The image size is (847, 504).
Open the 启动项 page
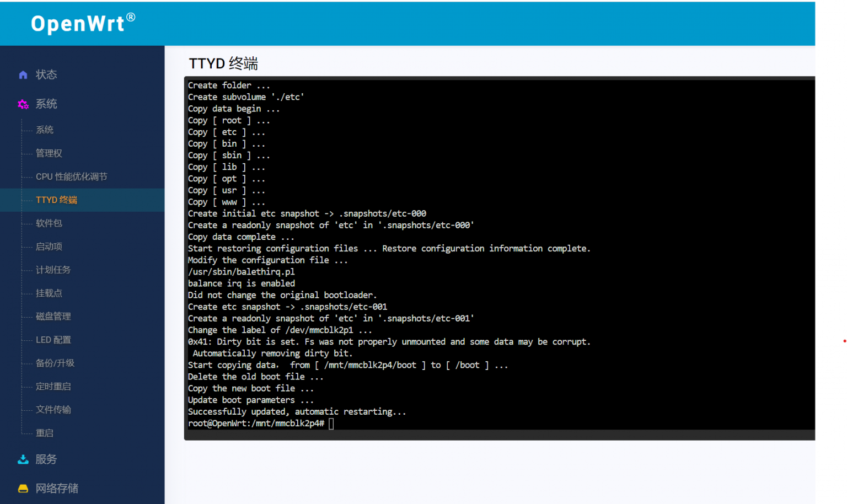coord(49,246)
